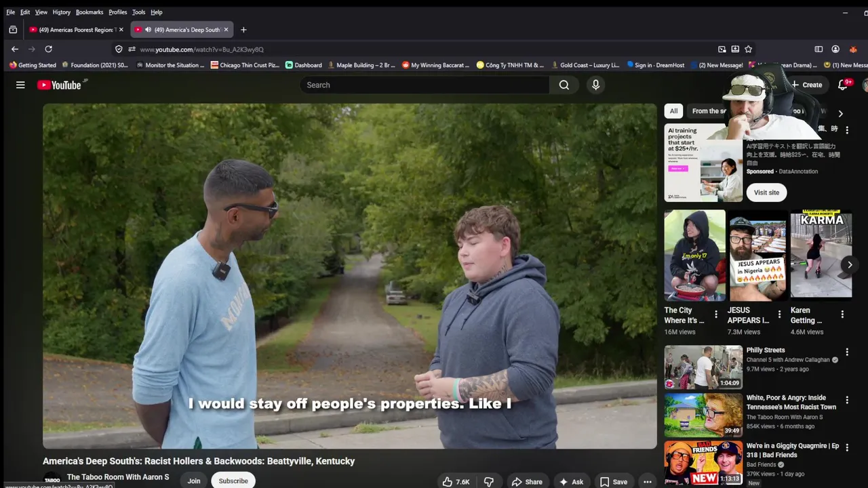Open options for The City short
Viewport: 868px width, 488px height.
point(716,314)
